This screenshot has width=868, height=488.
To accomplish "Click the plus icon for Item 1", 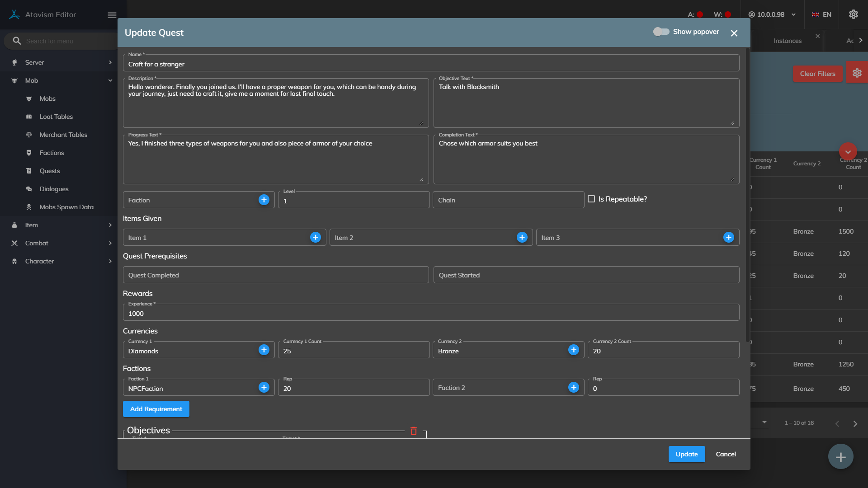I will 316,237.
